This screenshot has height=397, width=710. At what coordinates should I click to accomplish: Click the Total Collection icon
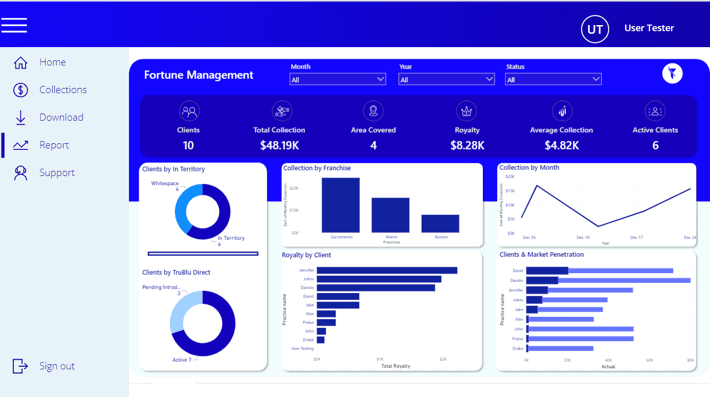pos(282,111)
